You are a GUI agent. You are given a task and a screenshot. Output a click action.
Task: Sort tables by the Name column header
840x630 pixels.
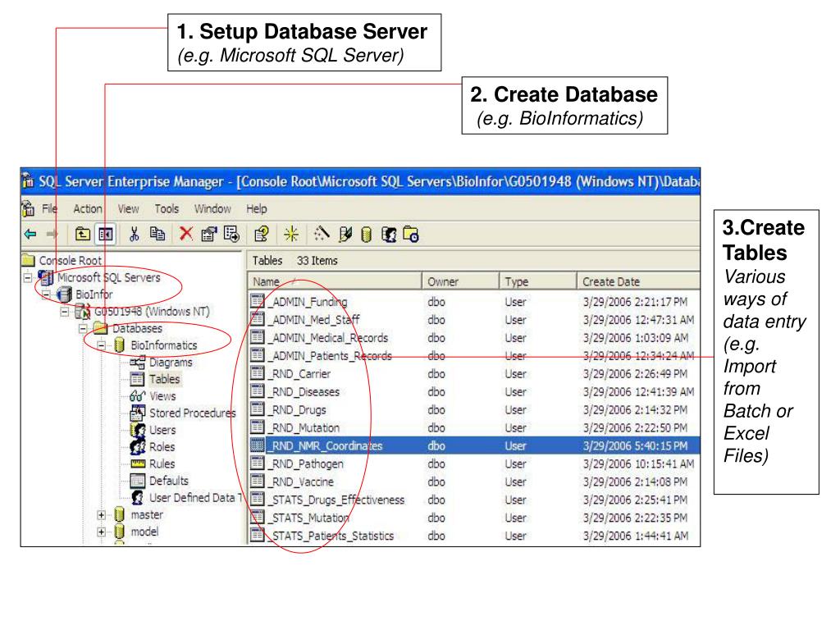pyautogui.click(x=335, y=281)
